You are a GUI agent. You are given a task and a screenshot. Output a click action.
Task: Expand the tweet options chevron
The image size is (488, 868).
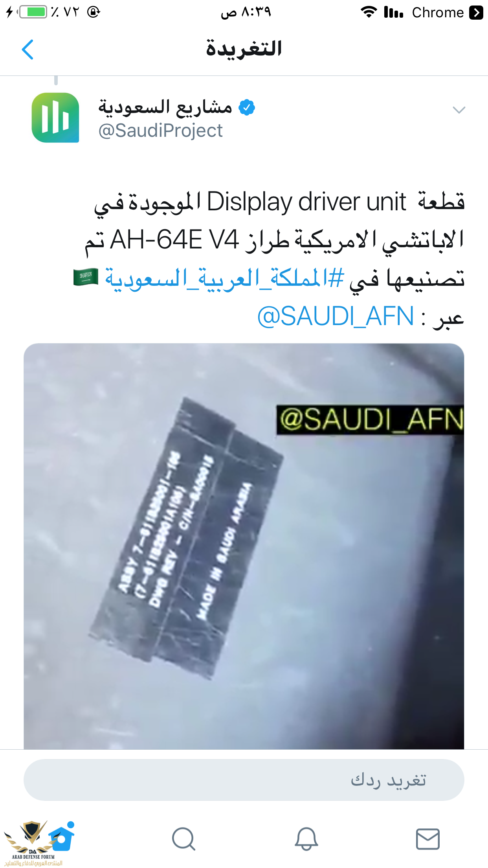pos(459,110)
